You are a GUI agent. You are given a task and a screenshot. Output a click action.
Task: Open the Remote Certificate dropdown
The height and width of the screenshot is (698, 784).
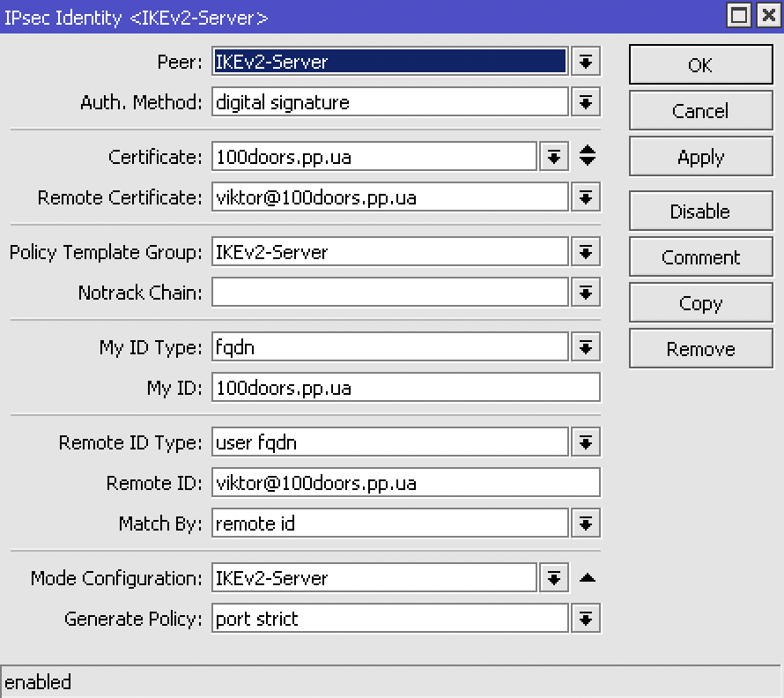[585, 197]
